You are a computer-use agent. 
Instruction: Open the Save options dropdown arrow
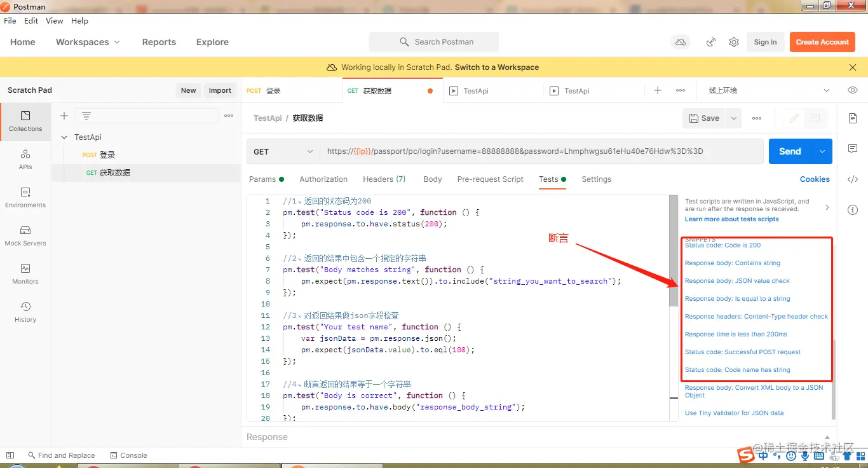click(x=734, y=118)
